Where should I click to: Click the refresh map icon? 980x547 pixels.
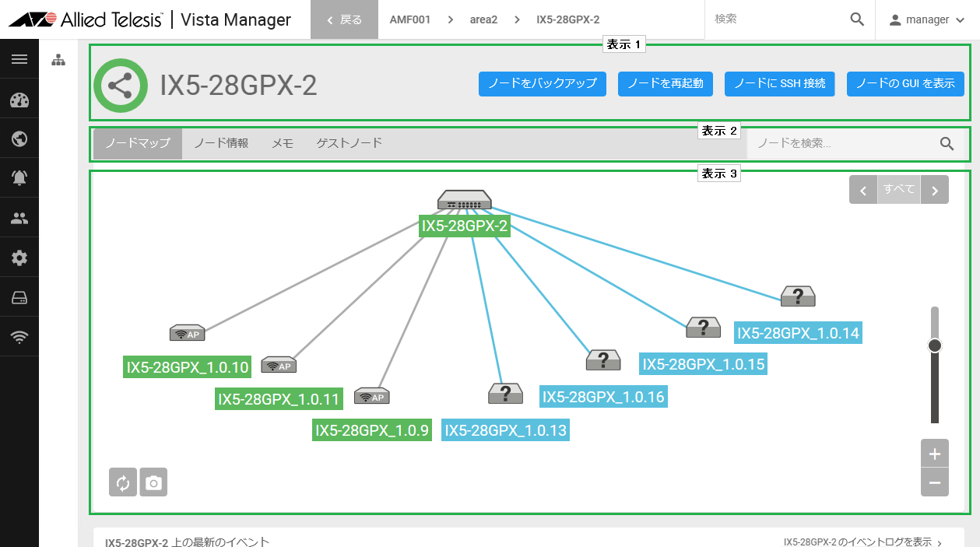click(x=123, y=482)
